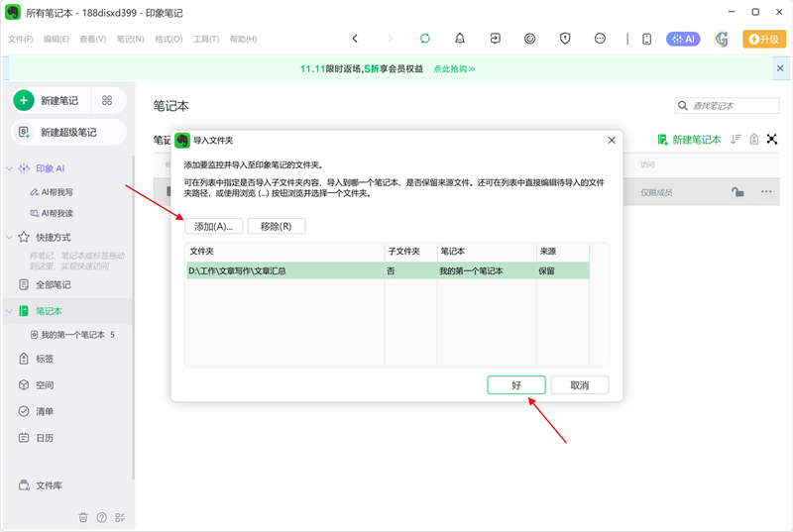Click the shield security icon
This screenshot has width=793, height=532.
click(x=565, y=39)
